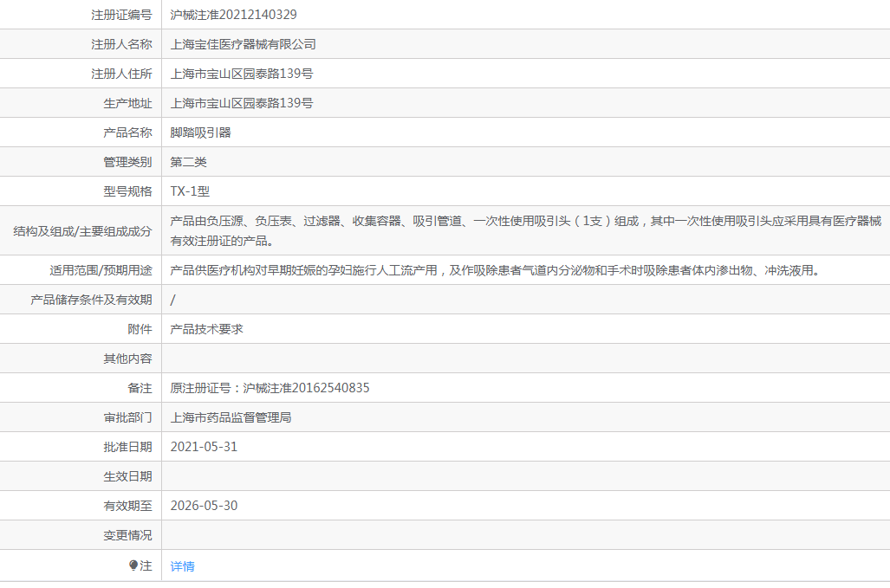The width and height of the screenshot is (890, 588).
Task: Select remark 原注册证号：沪械注准20162540835
Action: [x=270, y=388]
